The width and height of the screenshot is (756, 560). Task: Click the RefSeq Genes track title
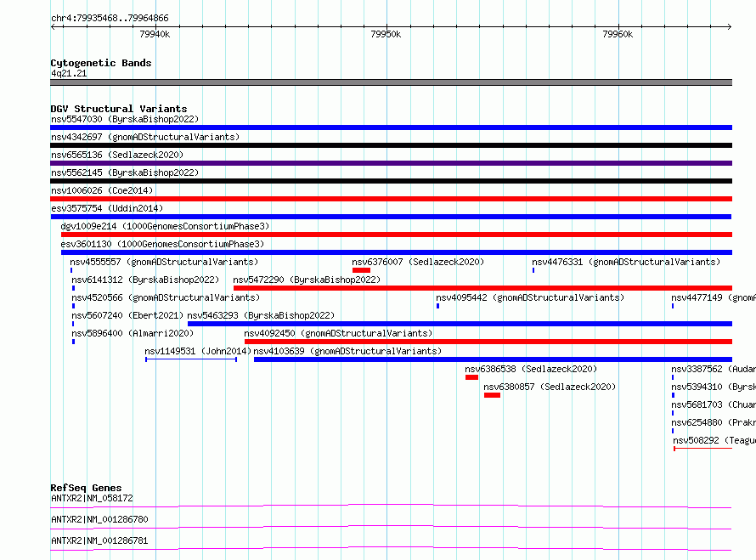(x=86, y=488)
